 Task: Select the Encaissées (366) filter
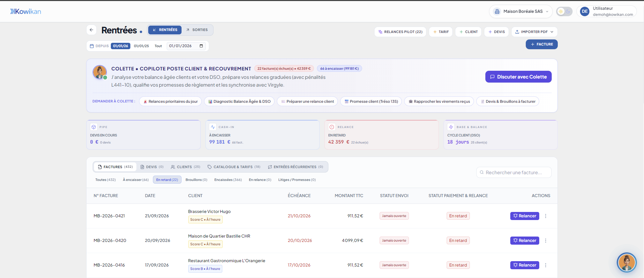coord(228,180)
